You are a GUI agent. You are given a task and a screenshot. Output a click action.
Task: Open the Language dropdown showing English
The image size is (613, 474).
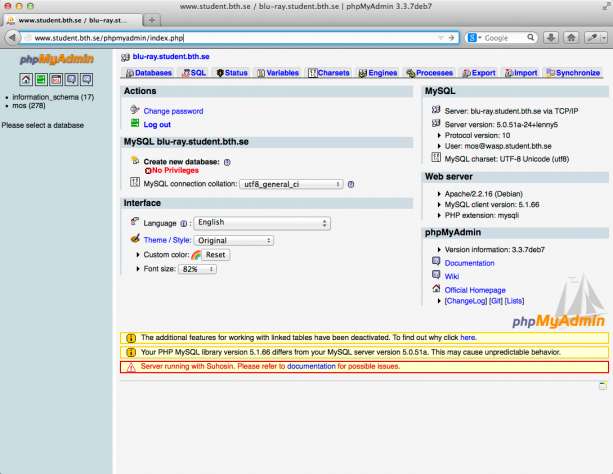coord(262,223)
